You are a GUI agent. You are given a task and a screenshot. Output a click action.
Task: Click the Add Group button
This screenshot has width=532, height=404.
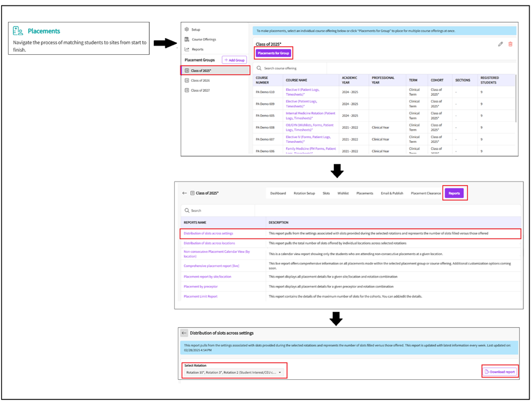234,60
